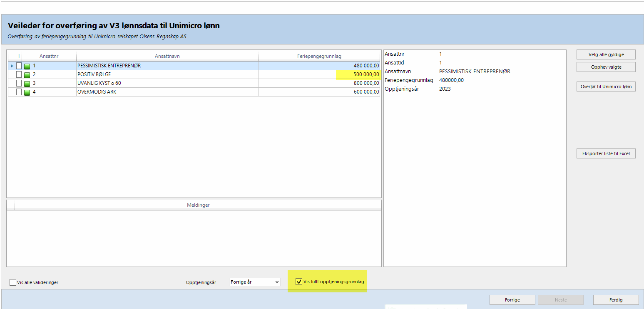Click green status icon for OVERMODIG ARK
The image size is (644, 309).
(x=27, y=92)
